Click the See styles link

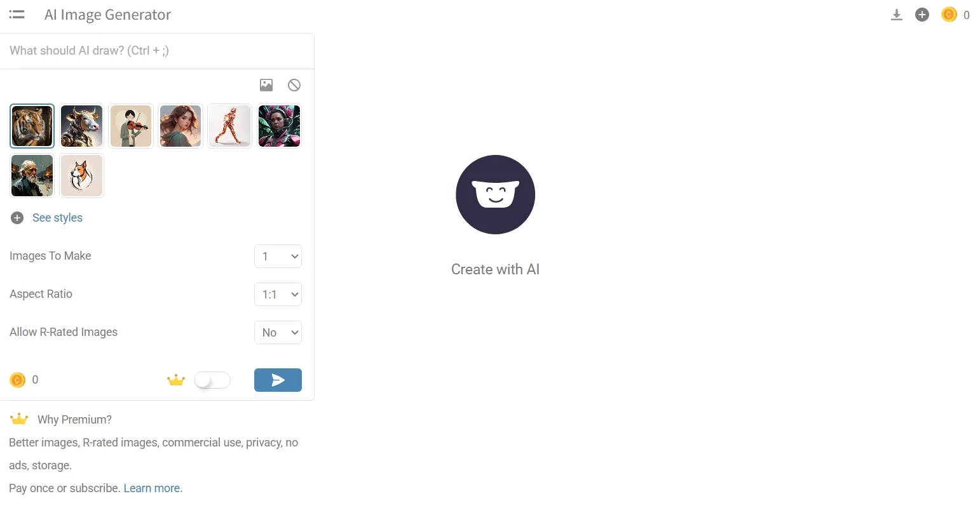pos(57,218)
